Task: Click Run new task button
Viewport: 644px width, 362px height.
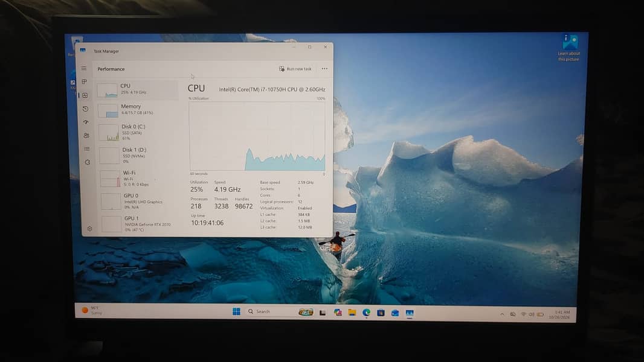Action: click(295, 69)
